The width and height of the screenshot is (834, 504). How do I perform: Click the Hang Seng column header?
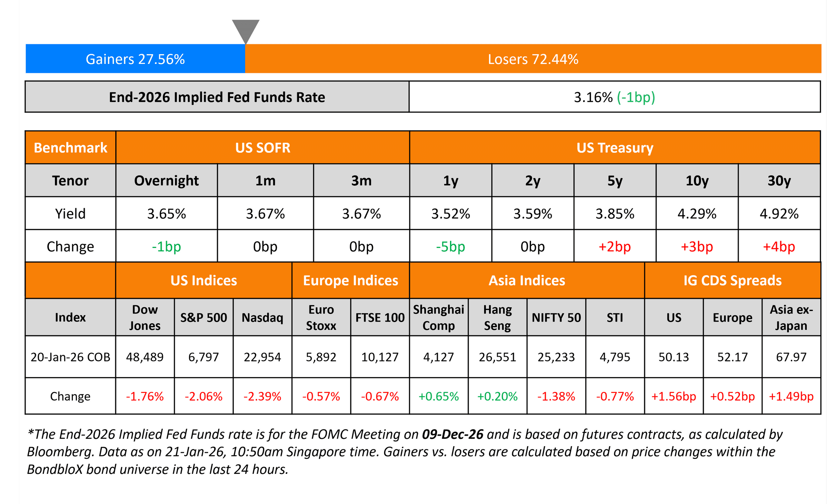coord(497,318)
